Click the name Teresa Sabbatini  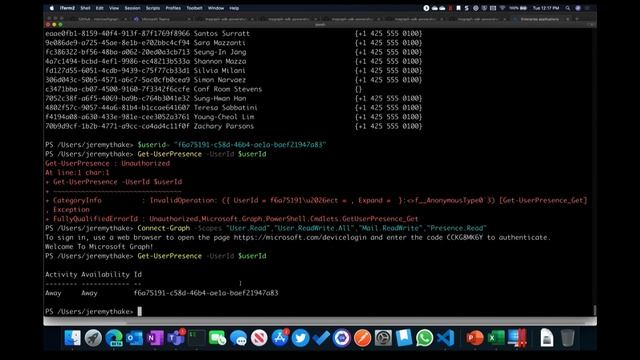tap(225, 108)
